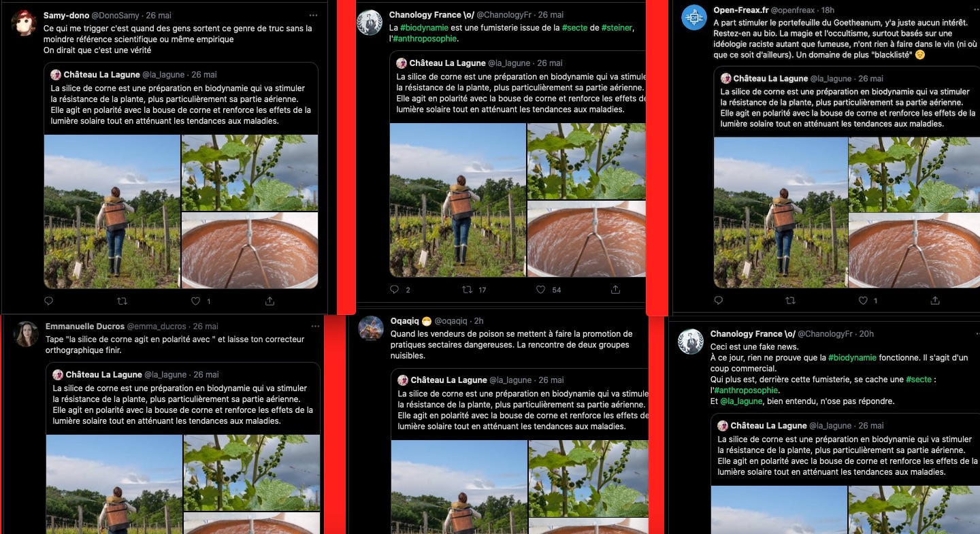Open the #anthroposophie hashtag in top Chanology tweet

[425, 39]
